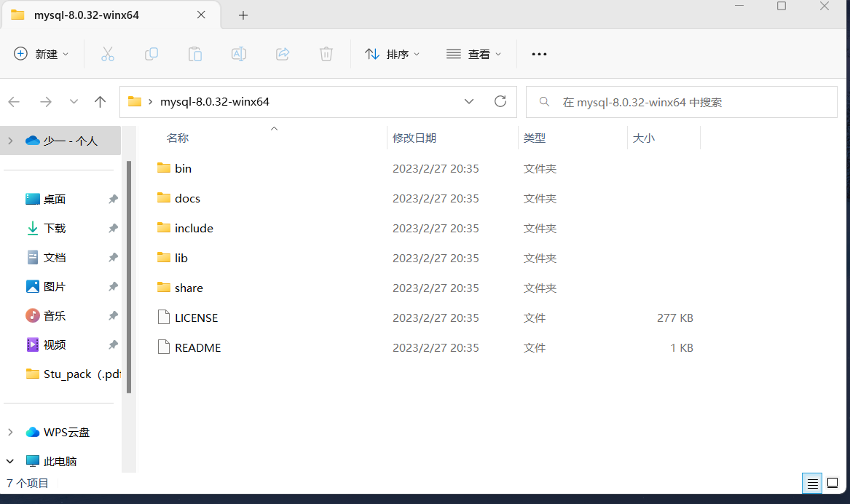
Task: Sort by 修改日期 column header
Action: coord(414,138)
